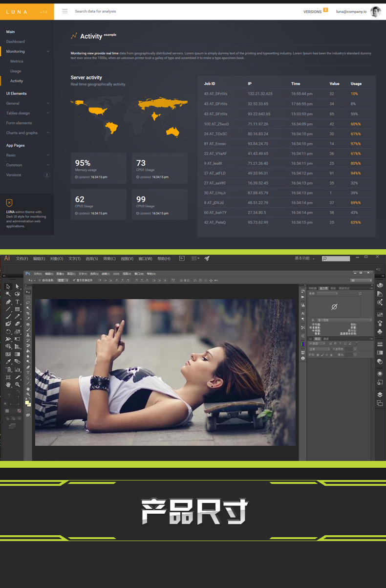
Task: Click the VERSIONS link in the header
Action: click(313, 12)
